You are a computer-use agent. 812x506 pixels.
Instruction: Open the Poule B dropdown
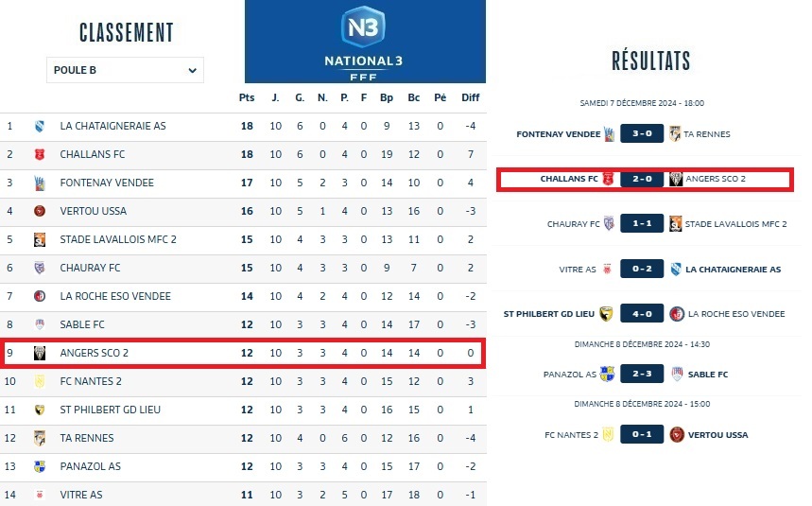click(125, 70)
